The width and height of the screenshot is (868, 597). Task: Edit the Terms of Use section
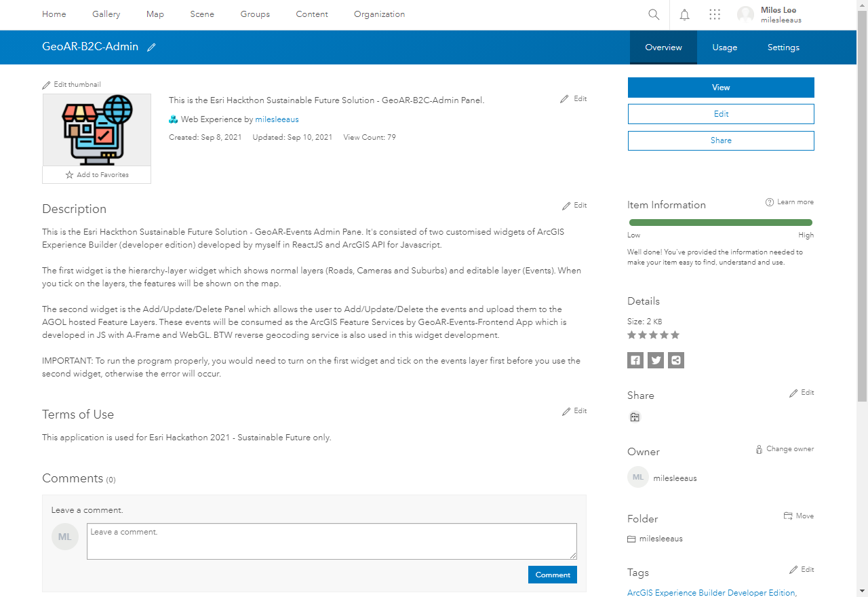(x=575, y=411)
